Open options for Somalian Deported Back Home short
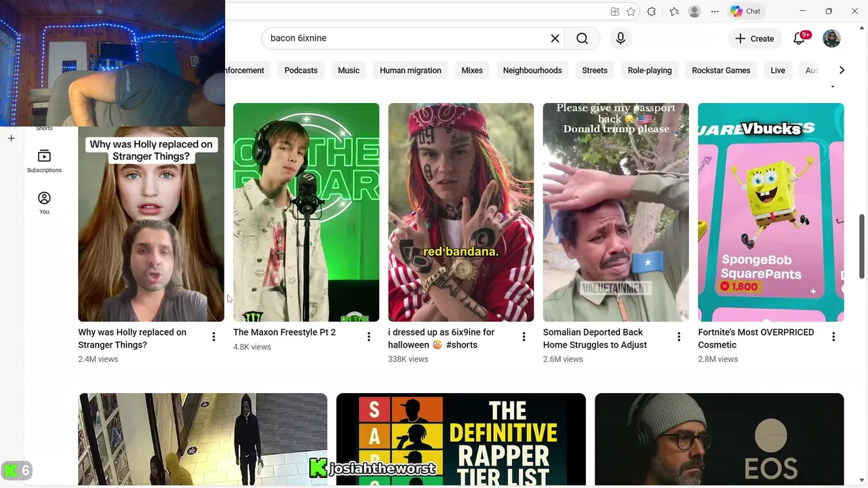 click(679, 337)
